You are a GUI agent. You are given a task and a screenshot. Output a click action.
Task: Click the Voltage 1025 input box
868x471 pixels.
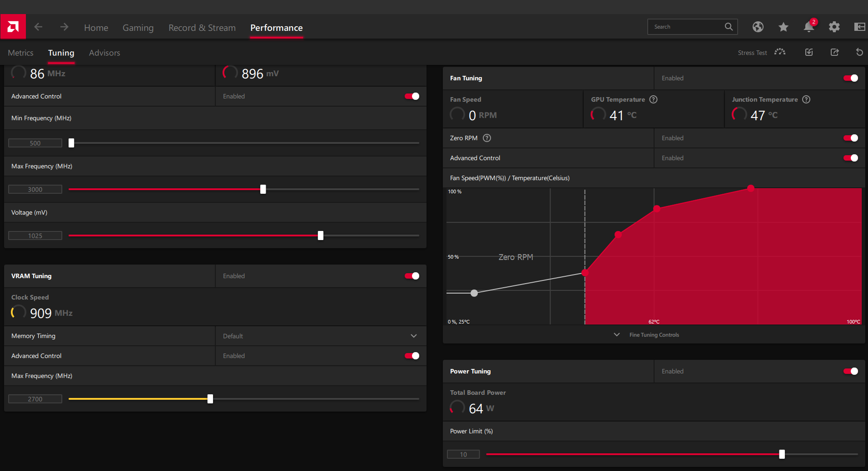click(35, 235)
